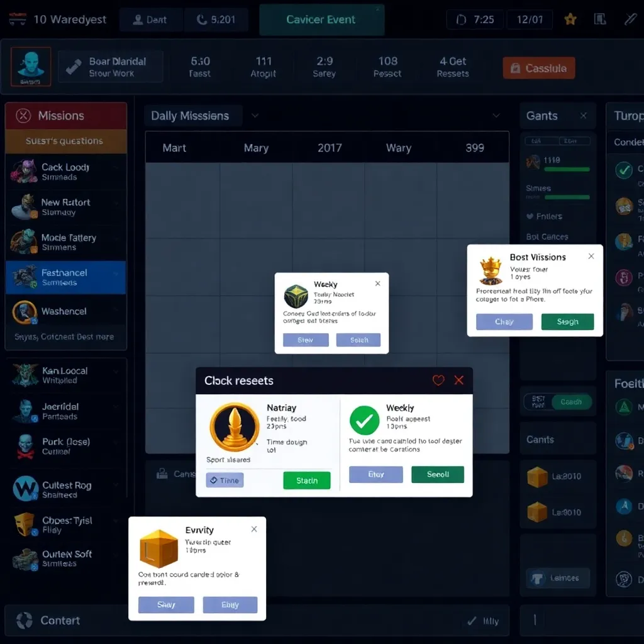Click the blue player avatar portrait

coord(30,67)
